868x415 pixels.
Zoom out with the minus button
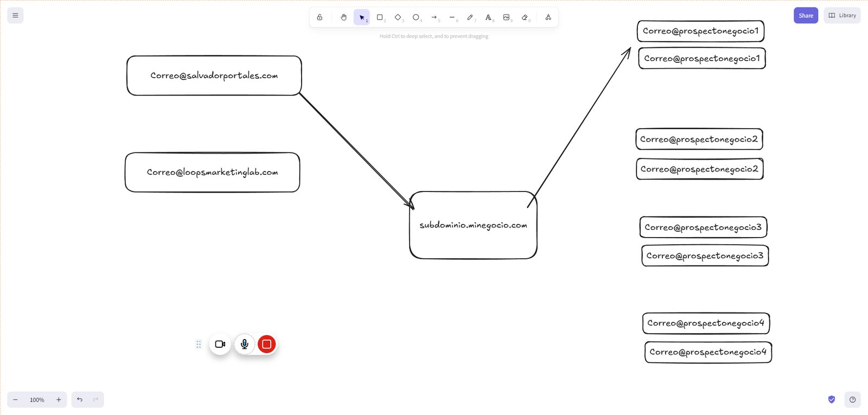[15, 400]
